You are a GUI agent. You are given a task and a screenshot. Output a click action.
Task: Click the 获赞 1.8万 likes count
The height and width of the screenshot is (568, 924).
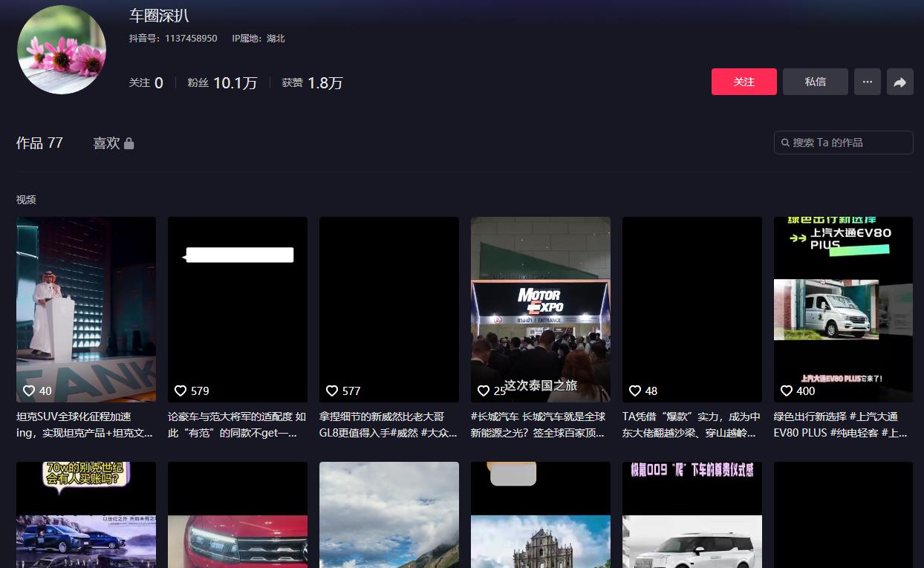(313, 83)
